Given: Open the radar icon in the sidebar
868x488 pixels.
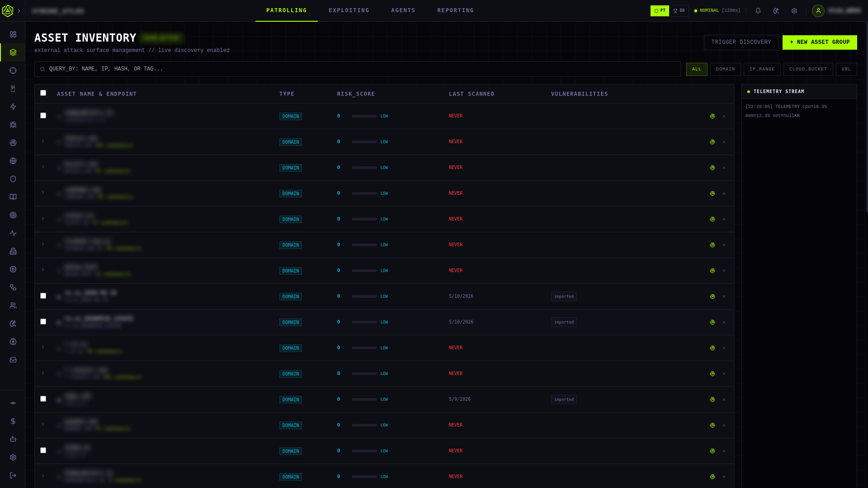Looking at the screenshot, I should (13, 143).
